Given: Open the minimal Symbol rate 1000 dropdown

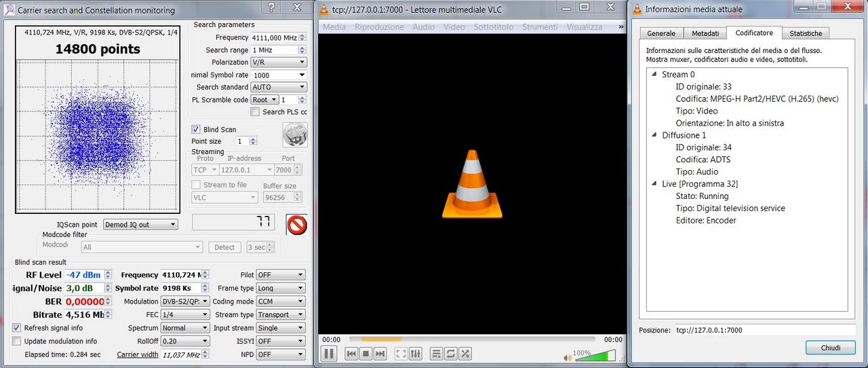Looking at the screenshot, I should [278, 75].
